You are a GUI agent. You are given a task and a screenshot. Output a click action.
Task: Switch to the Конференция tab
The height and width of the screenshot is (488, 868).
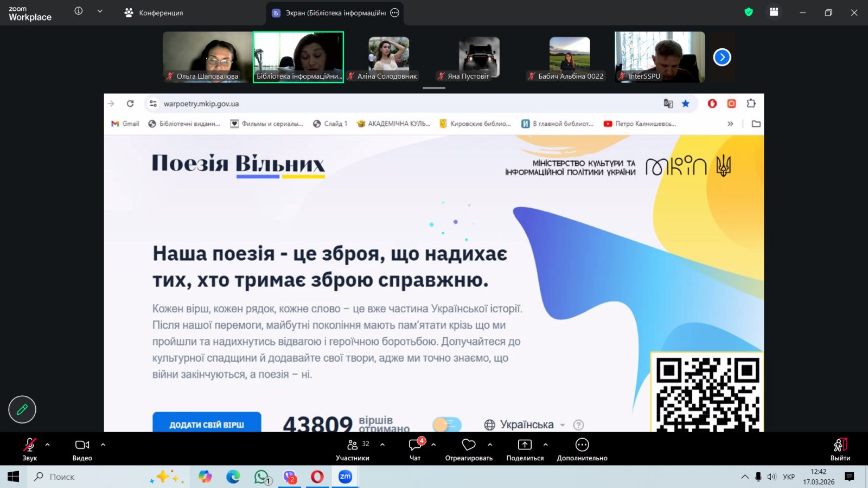click(154, 12)
